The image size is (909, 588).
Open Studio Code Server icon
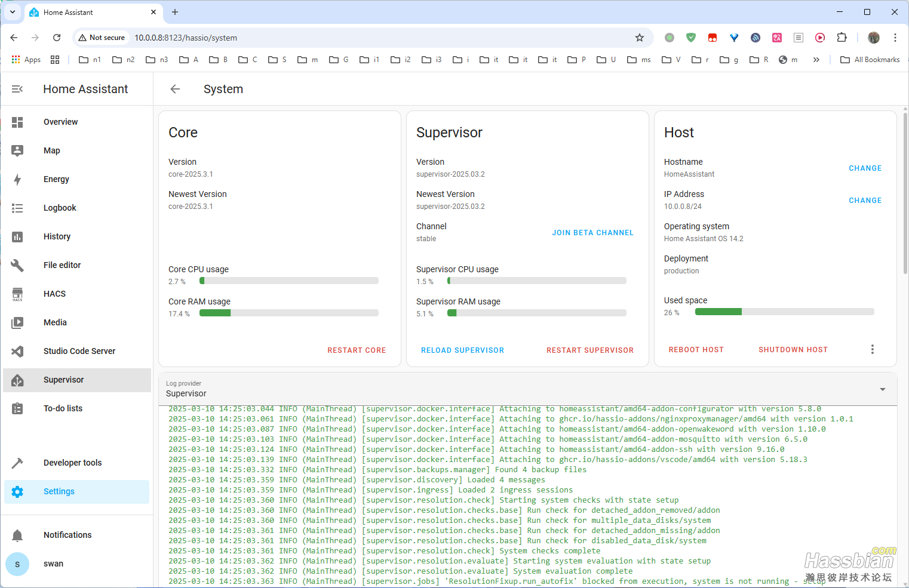tap(17, 351)
